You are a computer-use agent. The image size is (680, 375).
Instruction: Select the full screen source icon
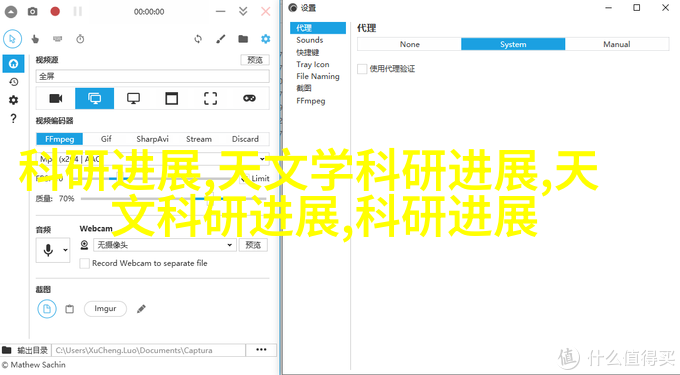click(95, 98)
